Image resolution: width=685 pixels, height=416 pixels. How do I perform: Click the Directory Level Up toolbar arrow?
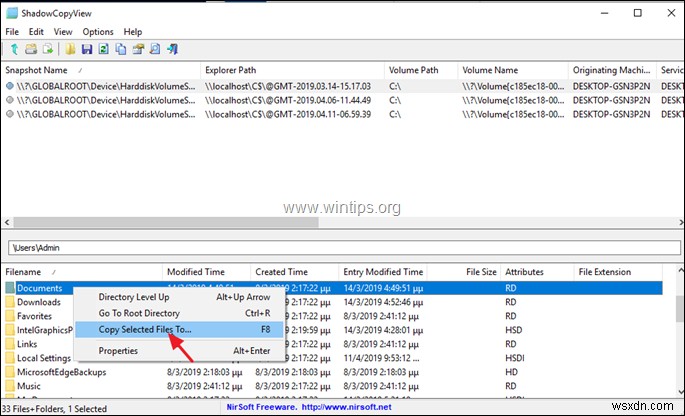[x=14, y=49]
